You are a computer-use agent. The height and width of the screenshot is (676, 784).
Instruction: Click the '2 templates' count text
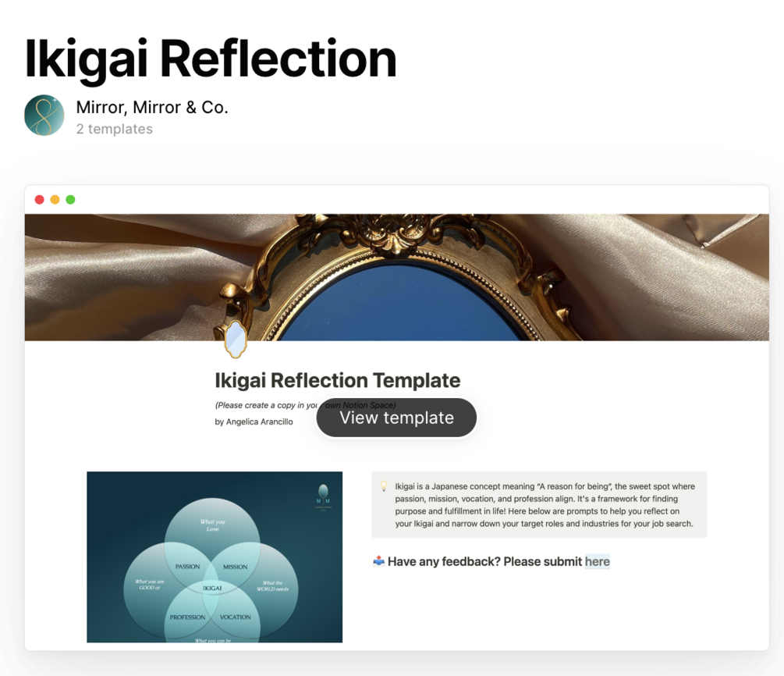(115, 129)
